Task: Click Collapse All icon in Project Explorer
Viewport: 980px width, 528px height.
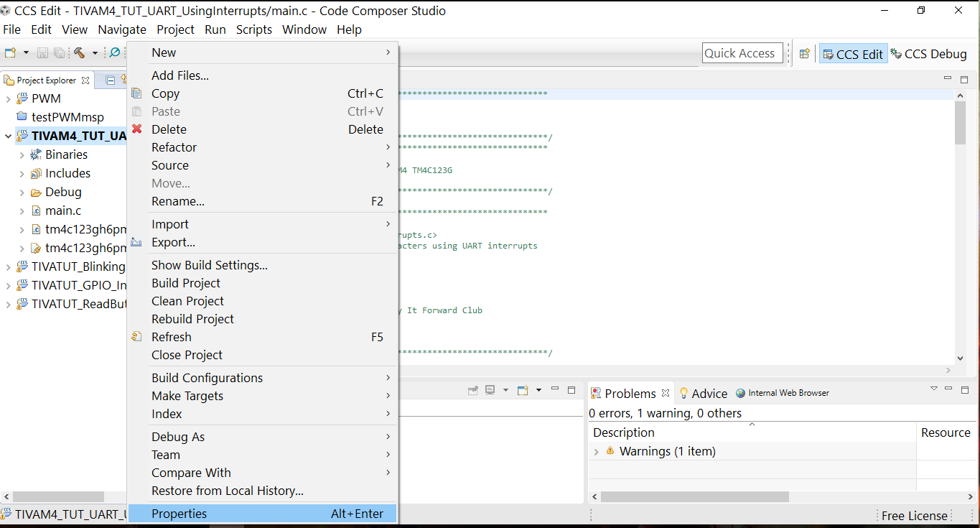Action: pyautogui.click(x=111, y=80)
